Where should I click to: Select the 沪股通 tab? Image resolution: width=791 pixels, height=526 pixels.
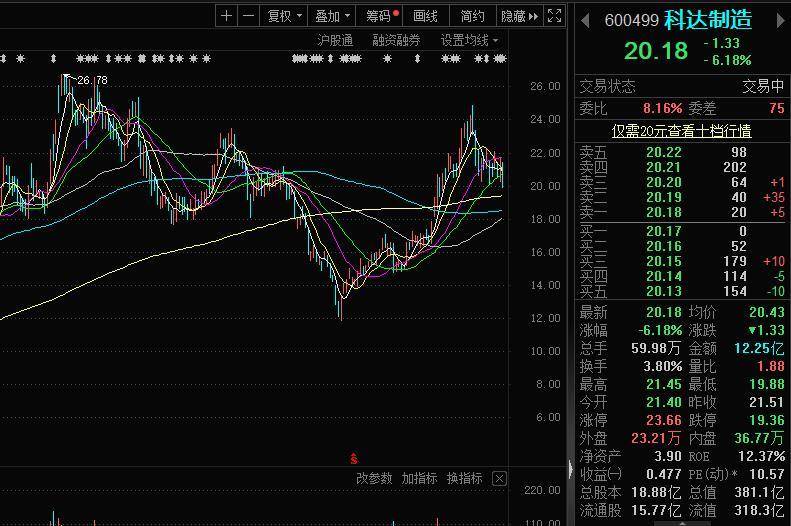point(335,40)
